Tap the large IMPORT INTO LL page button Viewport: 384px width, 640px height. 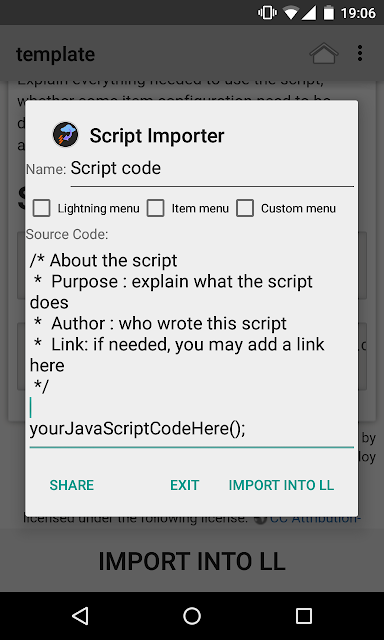tap(192, 561)
